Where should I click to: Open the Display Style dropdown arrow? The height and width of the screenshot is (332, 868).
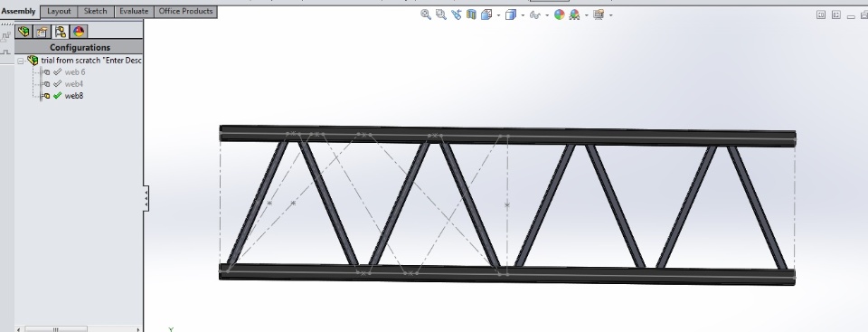click(x=523, y=15)
